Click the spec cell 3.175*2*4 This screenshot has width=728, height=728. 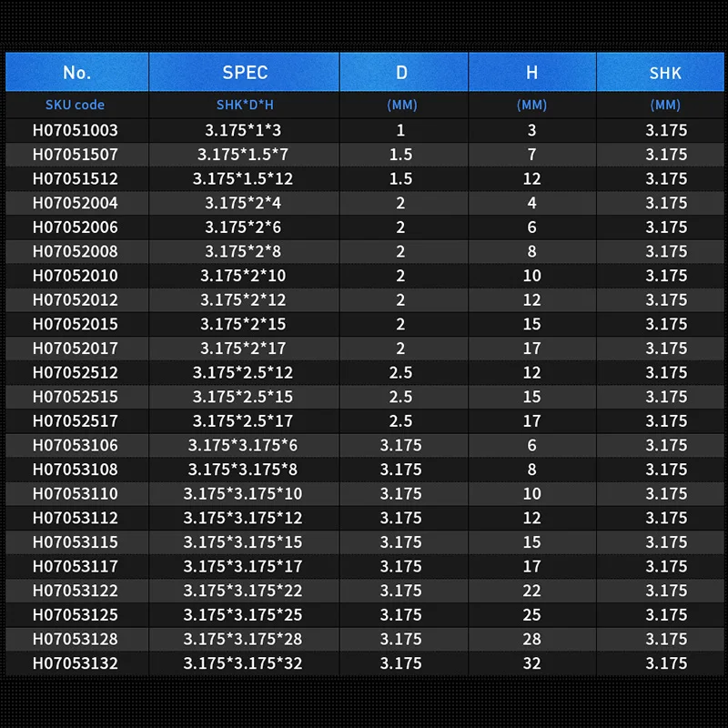(243, 203)
